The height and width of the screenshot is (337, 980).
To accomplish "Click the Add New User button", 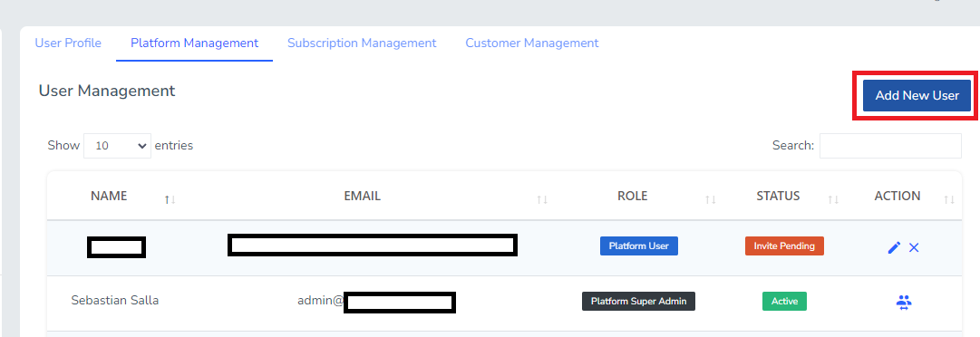I will pos(917,95).
